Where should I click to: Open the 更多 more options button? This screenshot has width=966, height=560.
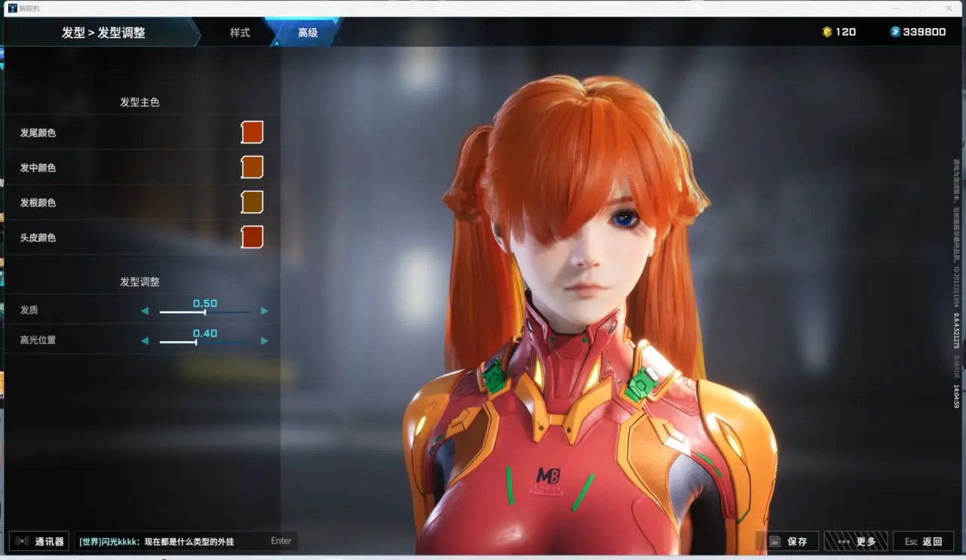pyautogui.click(x=856, y=541)
